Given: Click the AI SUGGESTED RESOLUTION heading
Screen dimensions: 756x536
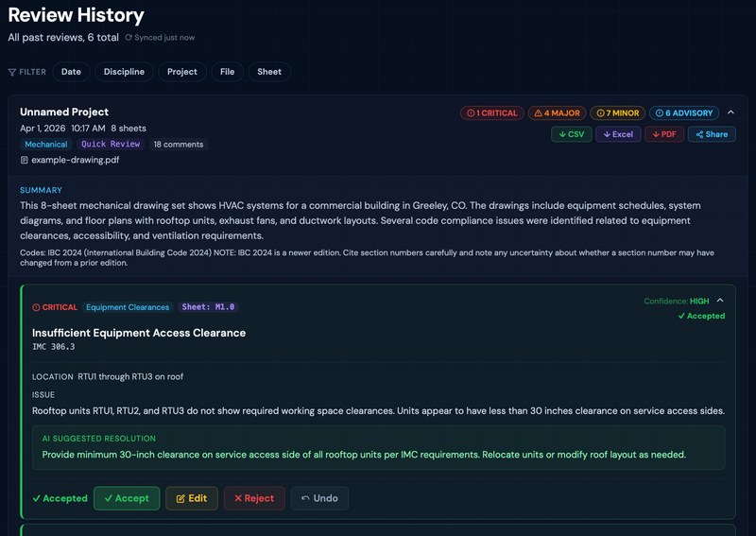Looking at the screenshot, I should tap(99, 439).
